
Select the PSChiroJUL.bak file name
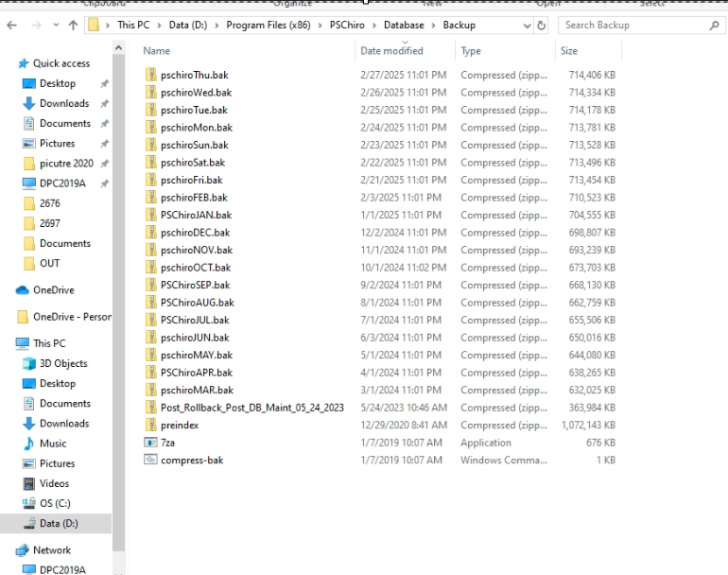pos(195,320)
